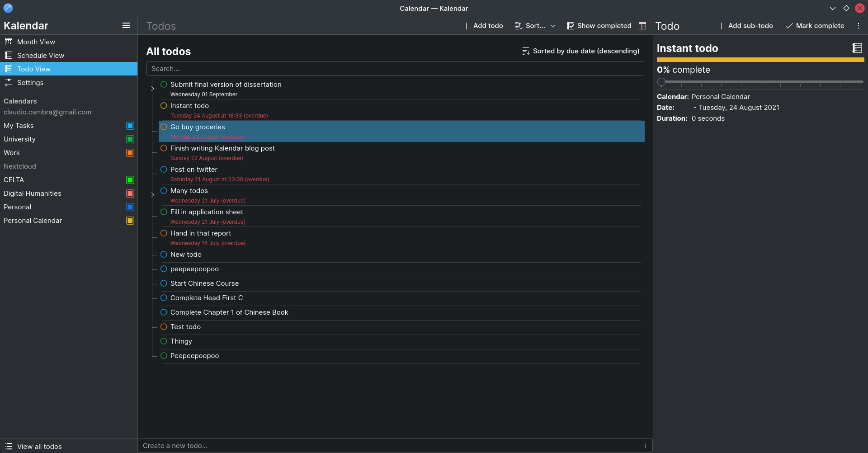The image size is (868, 453).
Task: Select Todo View in sidebar
Action: point(69,69)
